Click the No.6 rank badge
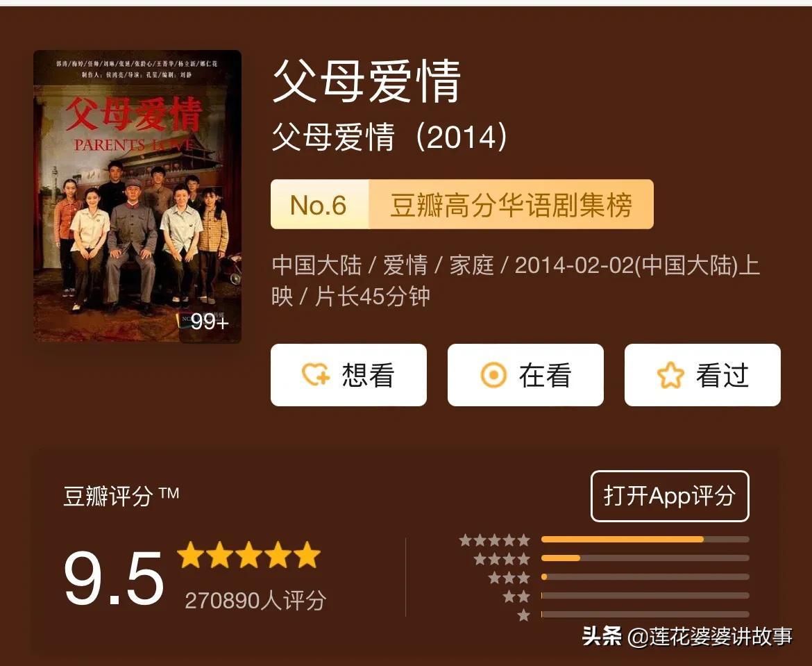Image resolution: width=812 pixels, height=666 pixels. click(319, 204)
